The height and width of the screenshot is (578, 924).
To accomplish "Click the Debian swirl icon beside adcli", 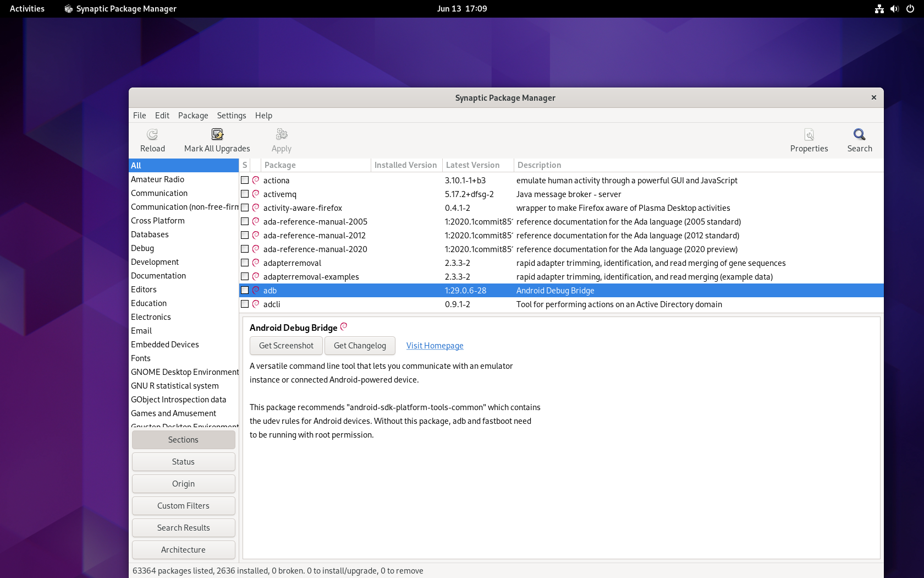I will tap(256, 304).
